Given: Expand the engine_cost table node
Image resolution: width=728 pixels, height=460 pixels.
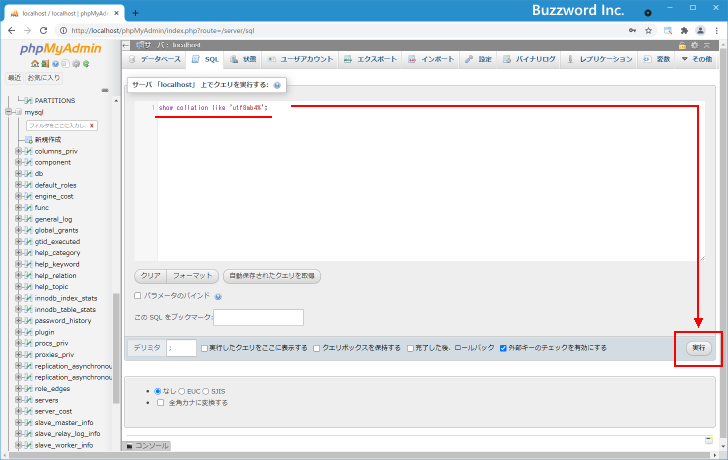Looking at the screenshot, I should click(x=19, y=196).
